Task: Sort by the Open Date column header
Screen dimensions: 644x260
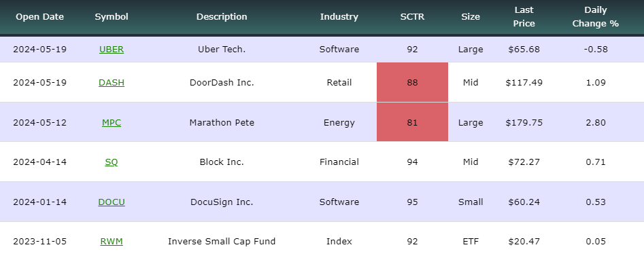Action: coord(40,17)
